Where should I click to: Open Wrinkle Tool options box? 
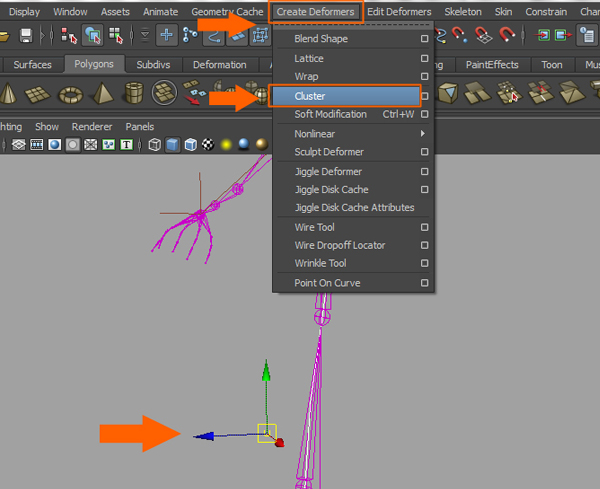[424, 263]
